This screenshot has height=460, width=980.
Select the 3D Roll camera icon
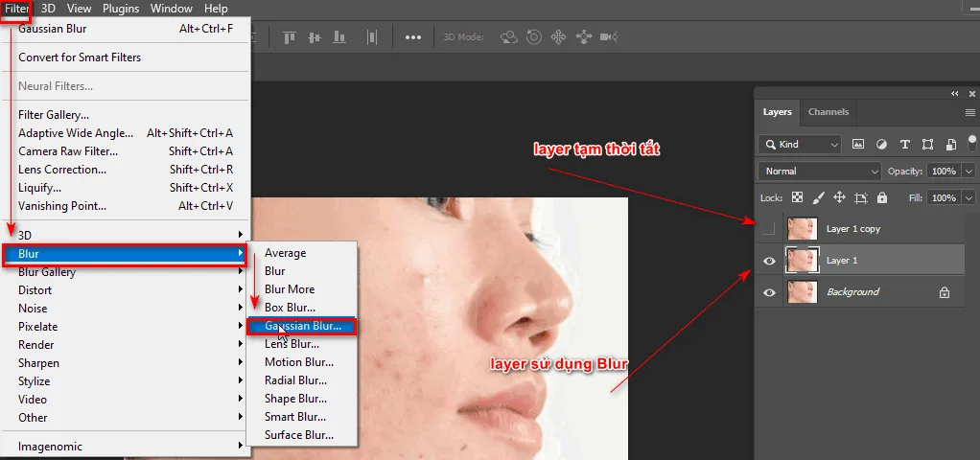pos(534,37)
